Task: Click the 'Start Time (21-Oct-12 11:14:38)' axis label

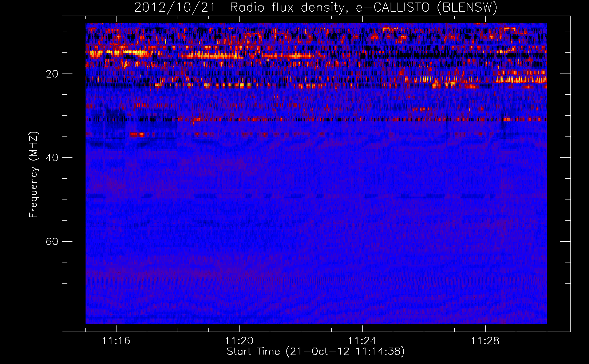Action: tap(316, 352)
